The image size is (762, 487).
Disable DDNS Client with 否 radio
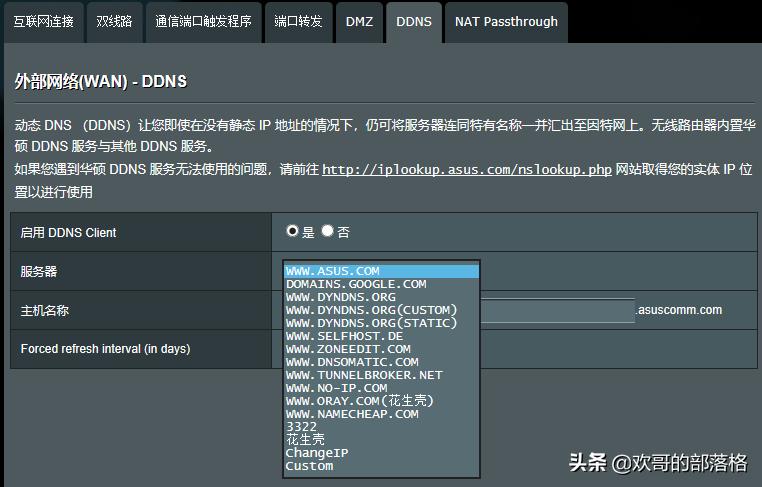[328, 231]
